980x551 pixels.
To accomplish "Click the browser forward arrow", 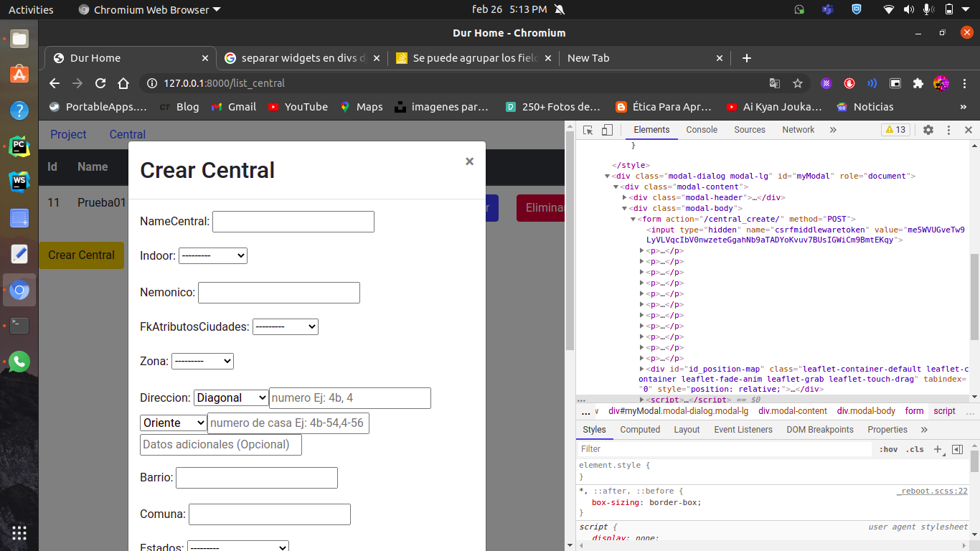I will point(77,83).
